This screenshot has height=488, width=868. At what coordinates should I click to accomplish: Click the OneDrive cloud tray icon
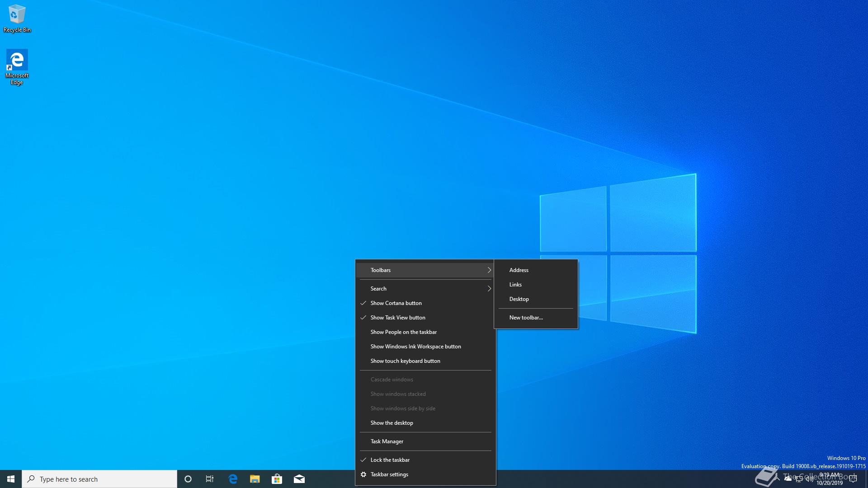[788, 479]
